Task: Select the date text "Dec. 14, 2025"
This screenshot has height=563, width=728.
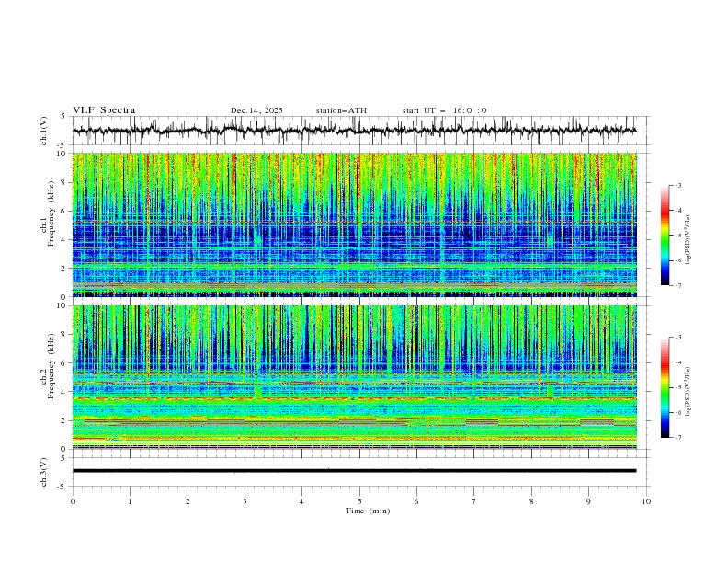Action: click(x=256, y=110)
